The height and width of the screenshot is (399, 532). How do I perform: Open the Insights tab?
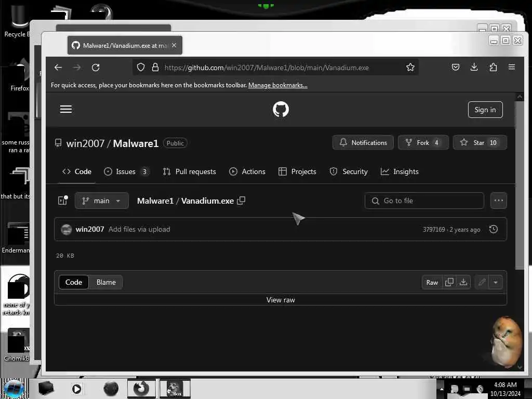pos(400,171)
